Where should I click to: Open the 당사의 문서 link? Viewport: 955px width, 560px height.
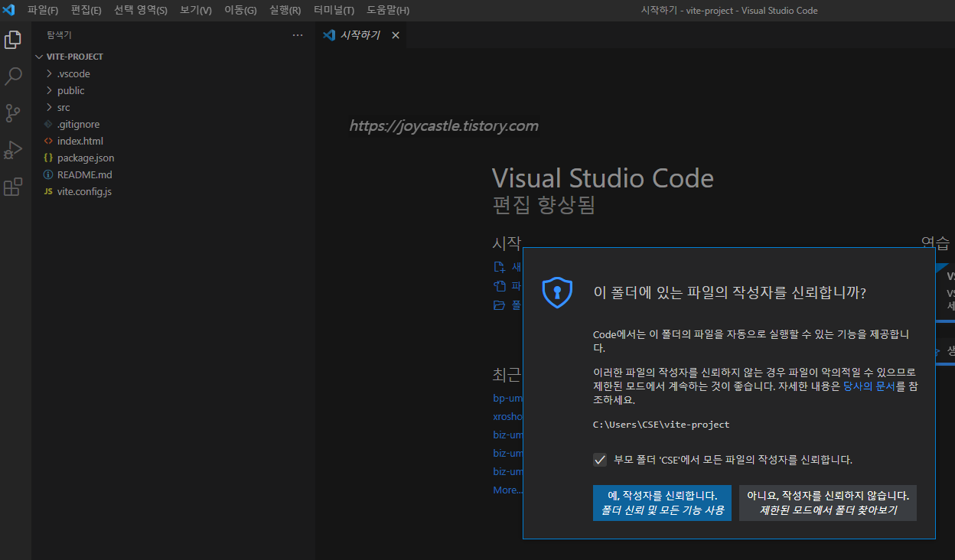(x=870, y=386)
